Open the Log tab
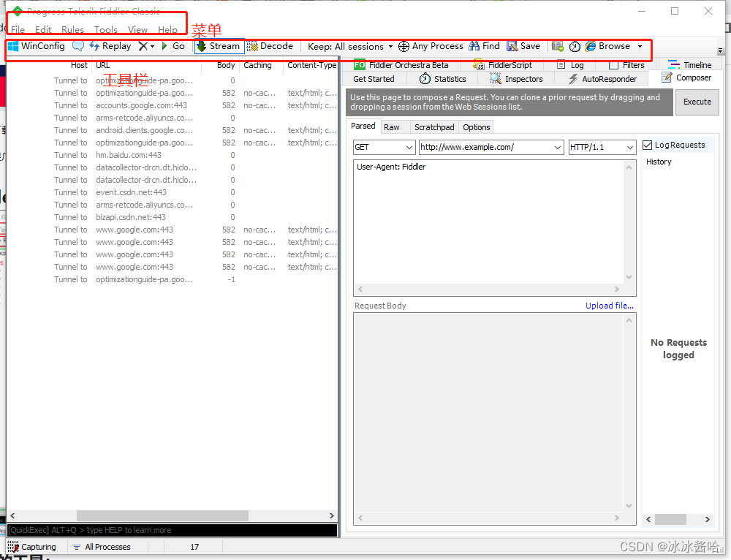Screen dimensions: 731x560 pyautogui.click(x=571, y=65)
